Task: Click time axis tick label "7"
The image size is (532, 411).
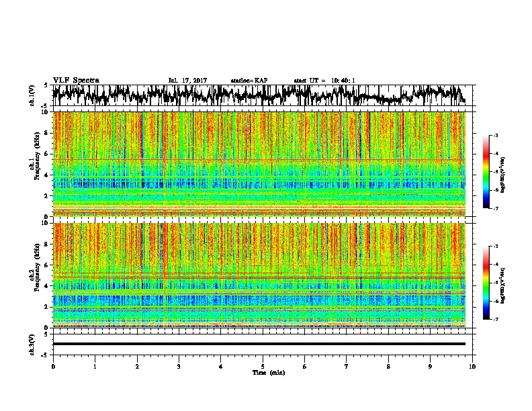Action: pos(347,367)
